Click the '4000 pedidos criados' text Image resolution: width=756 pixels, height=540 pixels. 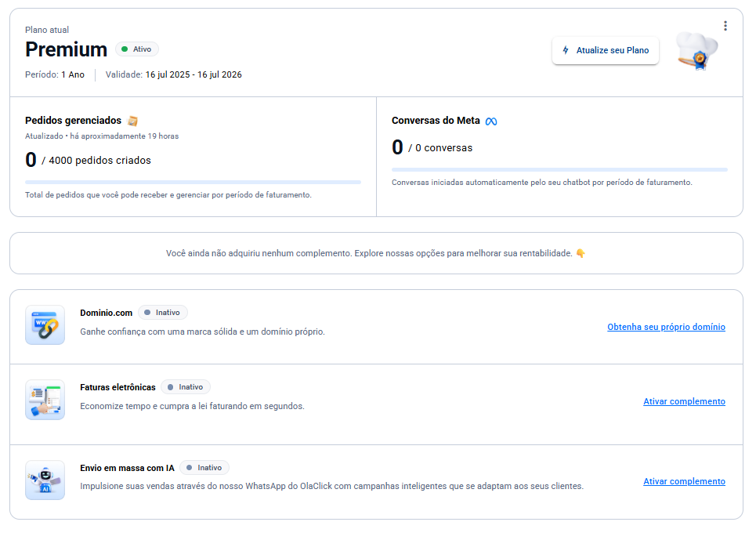point(99,161)
